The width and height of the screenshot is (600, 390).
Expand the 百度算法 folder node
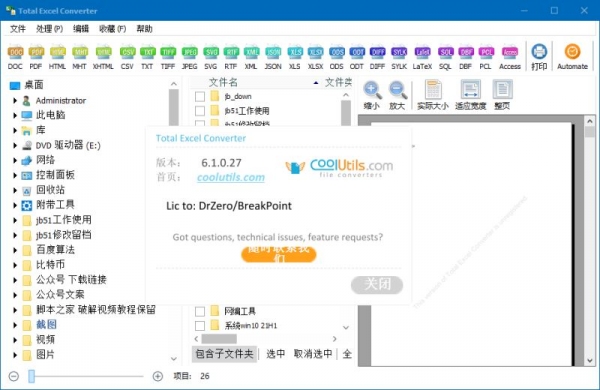pyautogui.click(x=15, y=250)
